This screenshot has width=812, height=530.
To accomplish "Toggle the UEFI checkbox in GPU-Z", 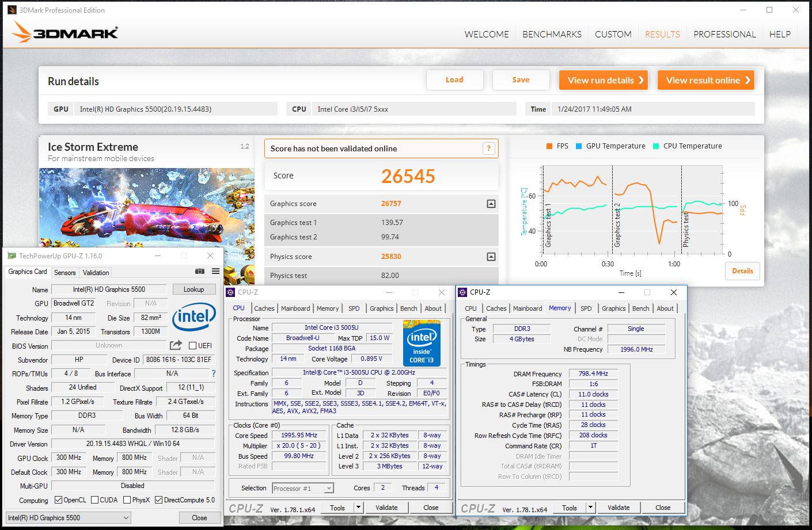I will (192, 345).
